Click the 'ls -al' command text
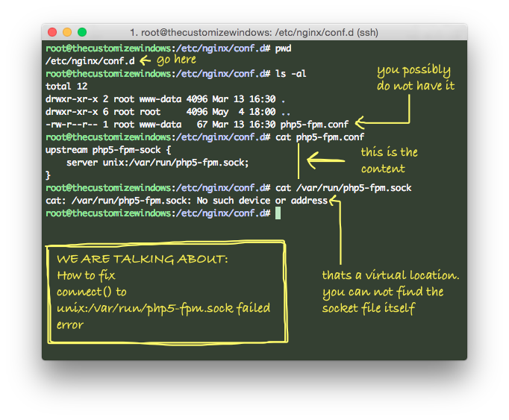 291,74
